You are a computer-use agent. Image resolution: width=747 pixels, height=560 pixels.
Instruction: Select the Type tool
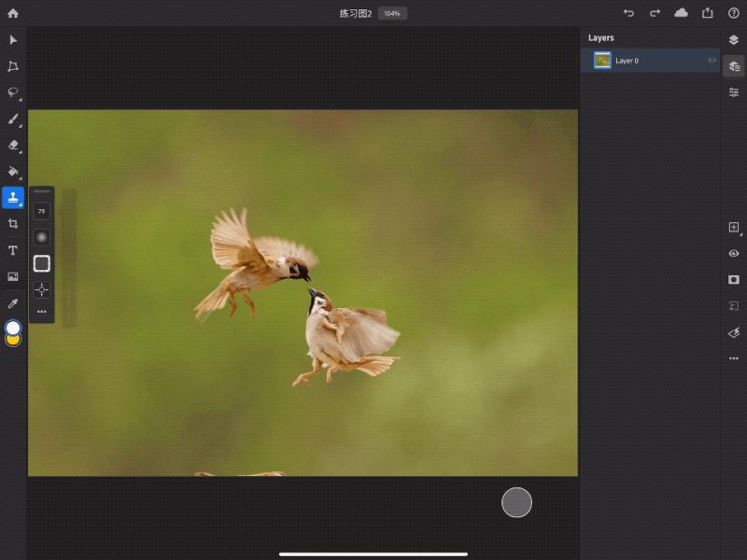tap(12, 250)
